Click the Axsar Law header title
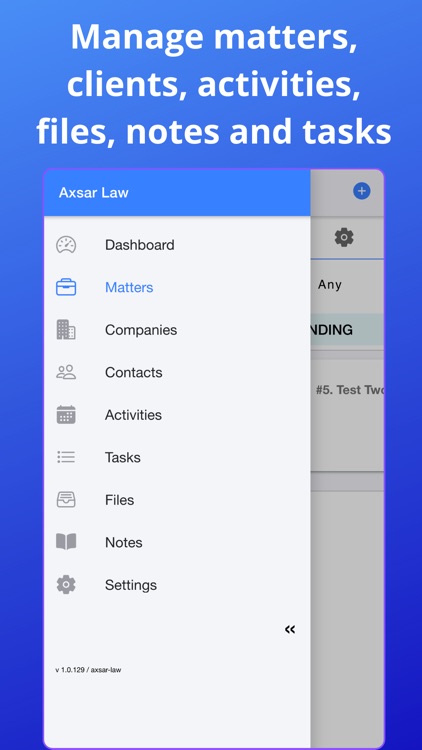The width and height of the screenshot is (422, 750). coord(94,193)
